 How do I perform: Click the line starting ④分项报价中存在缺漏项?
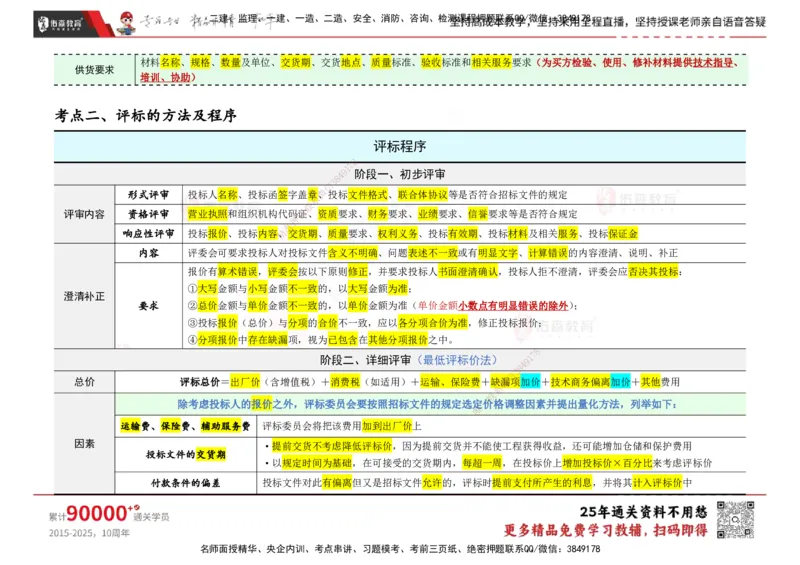click(320, 339)
